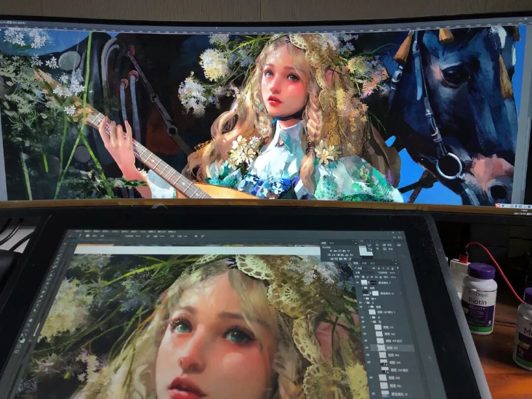The height and width of the screenshot is (399, 532).
Task: Switch to the Paths tab
Action: (372, 263)
